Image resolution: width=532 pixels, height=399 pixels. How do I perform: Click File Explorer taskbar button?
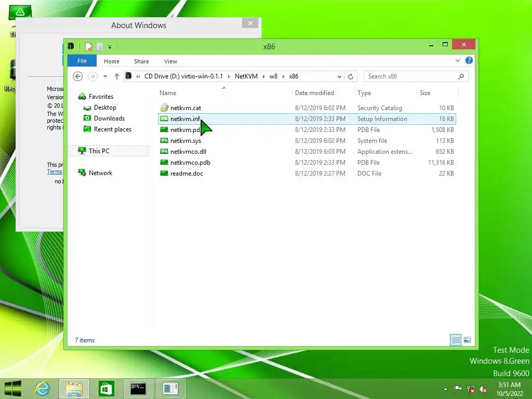74,389
